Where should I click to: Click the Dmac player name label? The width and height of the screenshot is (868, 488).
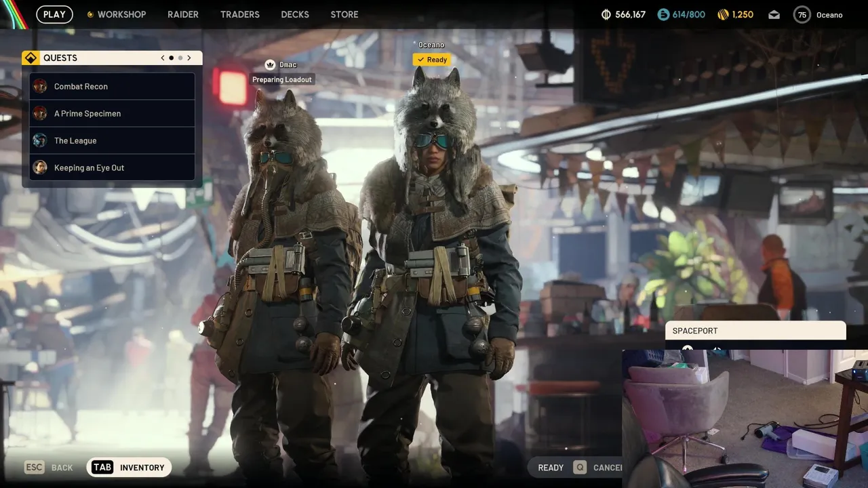(x=288, y=65)
